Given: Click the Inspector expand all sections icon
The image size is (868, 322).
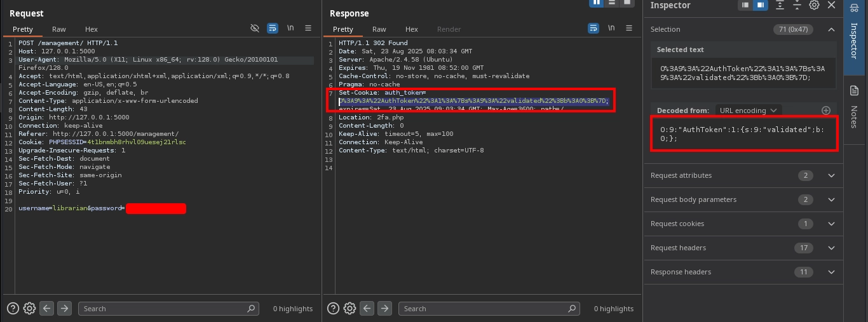Looking at the screenshot, I should (780, 5).
